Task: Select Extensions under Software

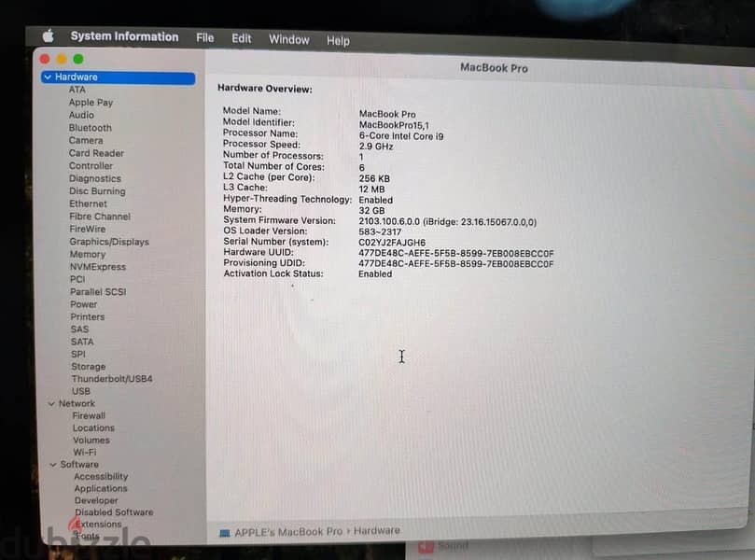Action: click(x=98, y=525)
